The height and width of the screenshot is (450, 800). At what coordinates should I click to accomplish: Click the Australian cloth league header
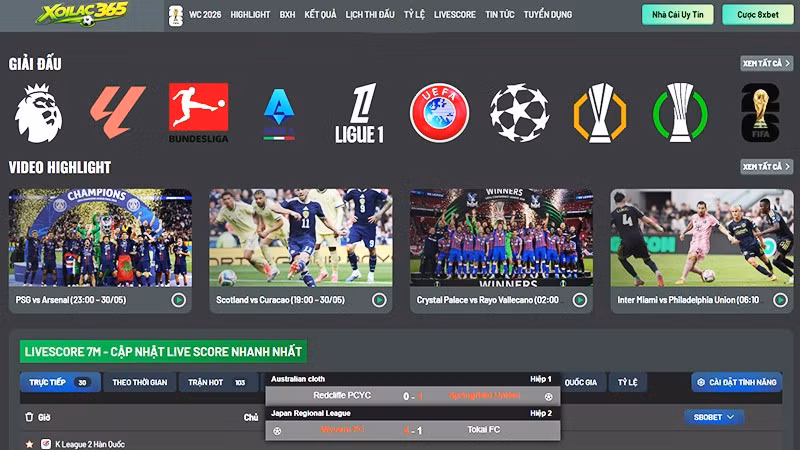pyautogui.click(x=298, y=379)
